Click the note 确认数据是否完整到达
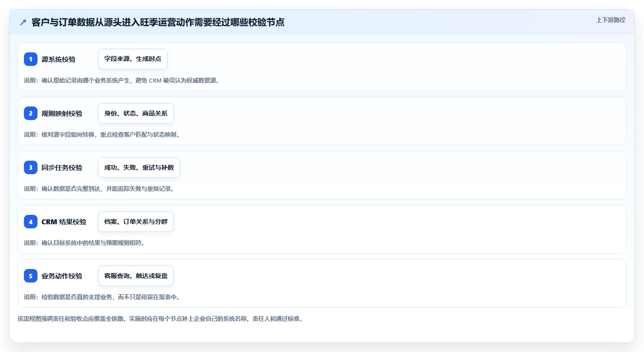 tap(99, 189)
